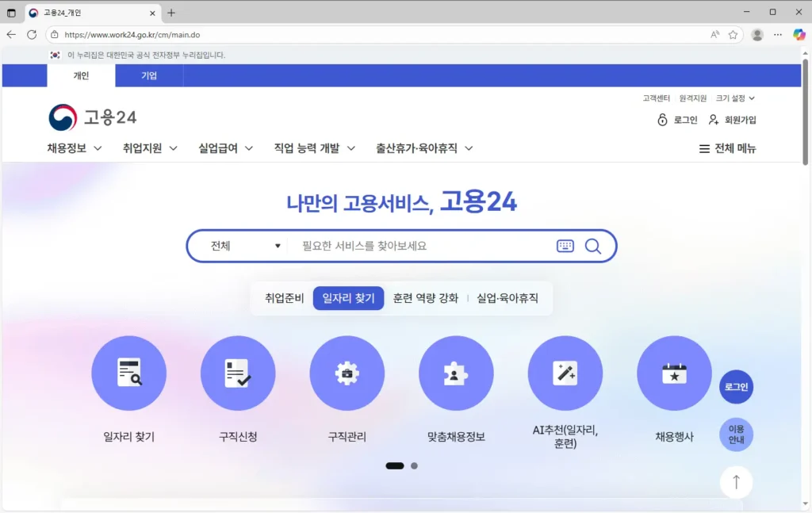Select the second carousel dot indicator
Viewport: 812px width, 513px height.
pos(413,465)
